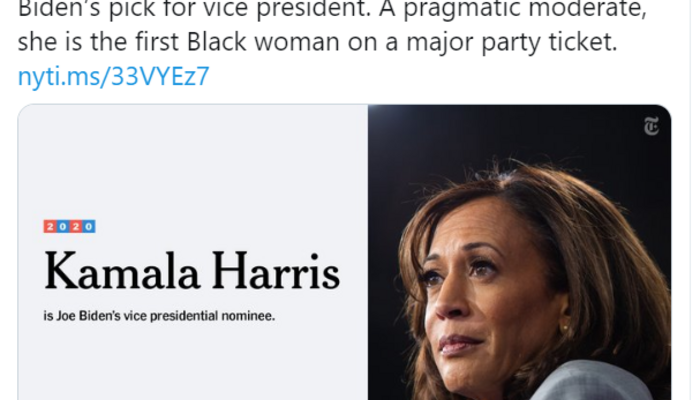This screenshot has width=700, height=400.
Task: Click the New York Times logo on photo
Action: [651, 126]
